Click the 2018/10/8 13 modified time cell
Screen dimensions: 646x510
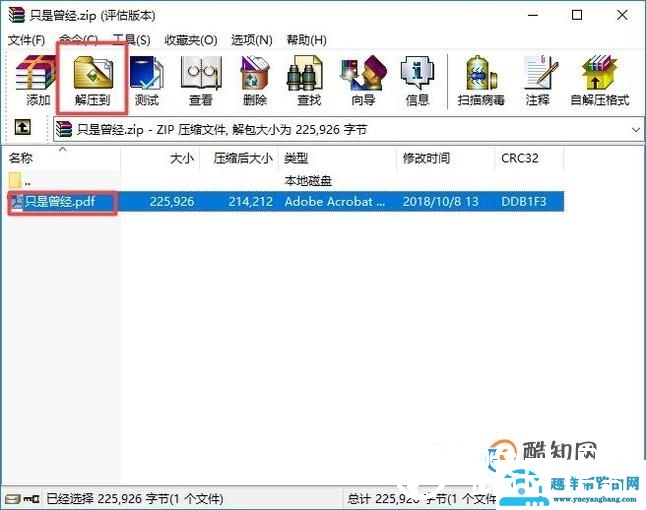pyautogui.click(x=440, y=201)
